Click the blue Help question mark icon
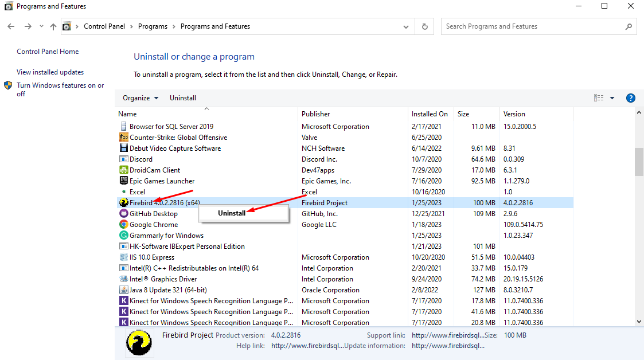 [630, 98]
